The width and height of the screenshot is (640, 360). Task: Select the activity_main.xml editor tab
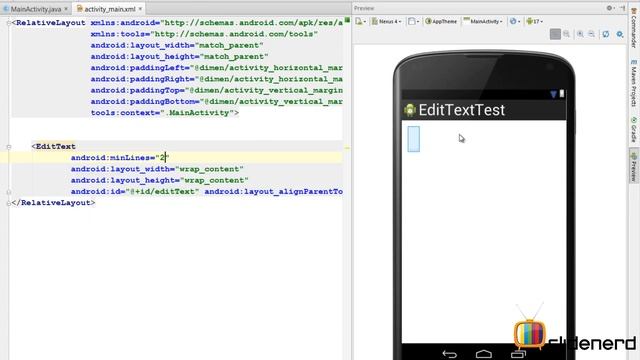(109, 9)
